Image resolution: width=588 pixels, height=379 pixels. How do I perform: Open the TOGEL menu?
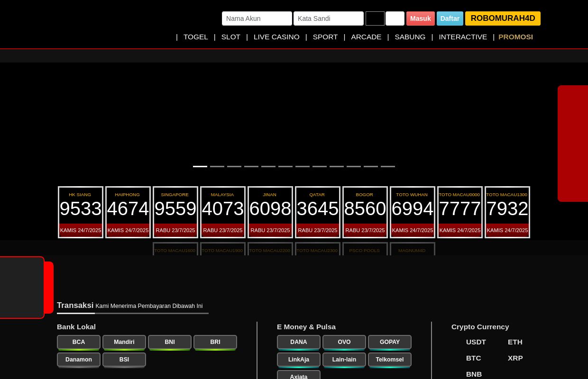pos(196,37)
